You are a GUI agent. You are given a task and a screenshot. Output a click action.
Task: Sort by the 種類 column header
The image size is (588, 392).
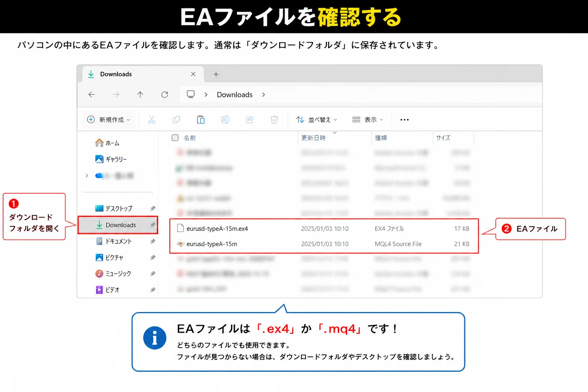coord(381,138)
